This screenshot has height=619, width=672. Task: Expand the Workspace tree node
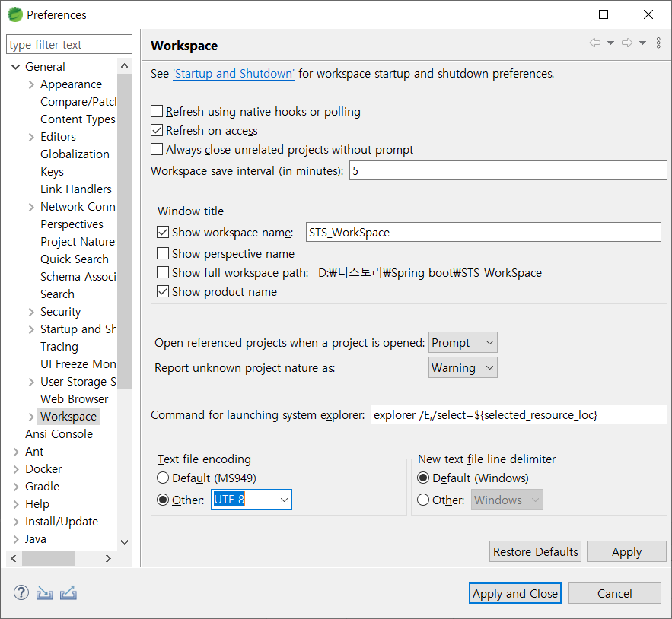click(31, 417)
